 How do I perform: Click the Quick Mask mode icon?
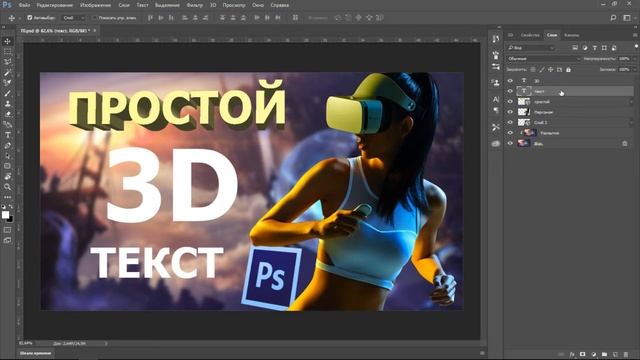7,230
